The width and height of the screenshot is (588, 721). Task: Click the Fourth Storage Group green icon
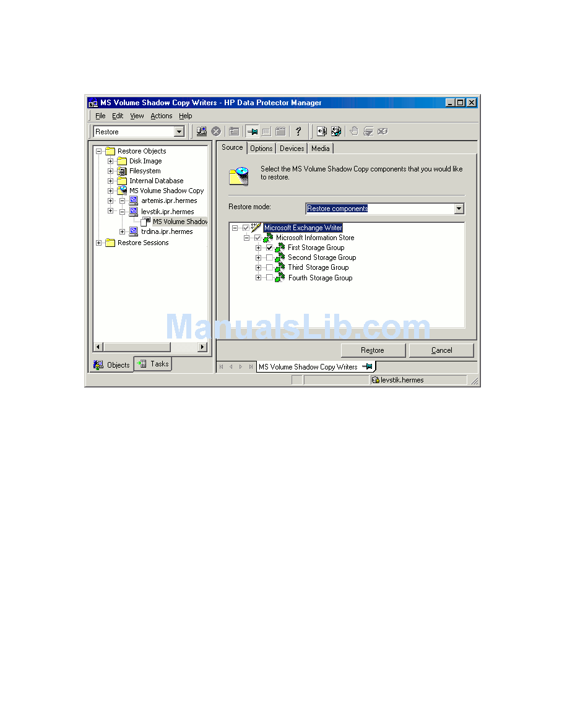click(280, 278)
